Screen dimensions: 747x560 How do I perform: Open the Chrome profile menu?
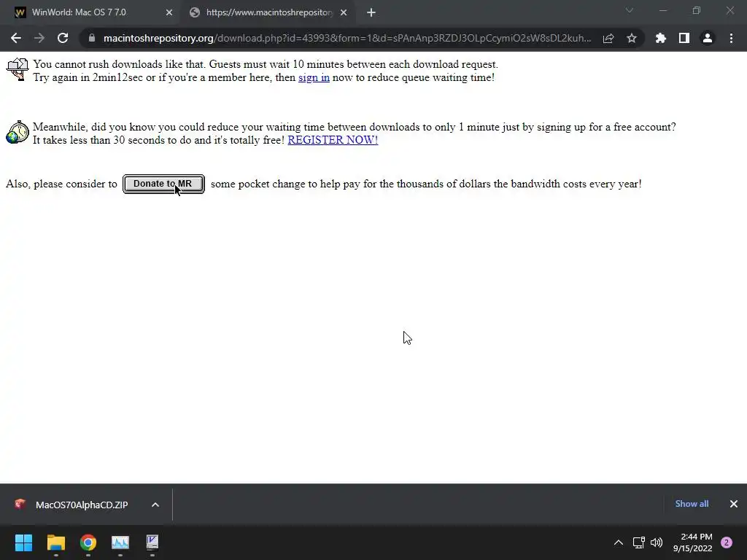point(708,38)
